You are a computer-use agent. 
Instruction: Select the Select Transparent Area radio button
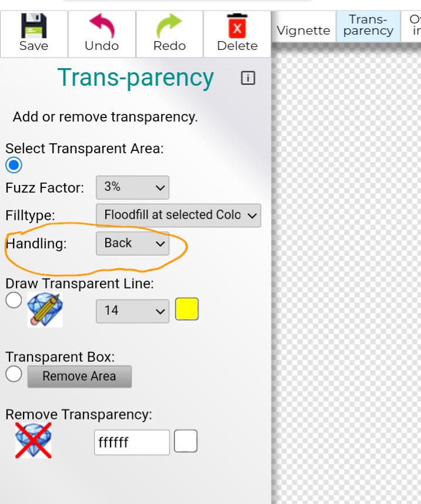coord(14,165)
